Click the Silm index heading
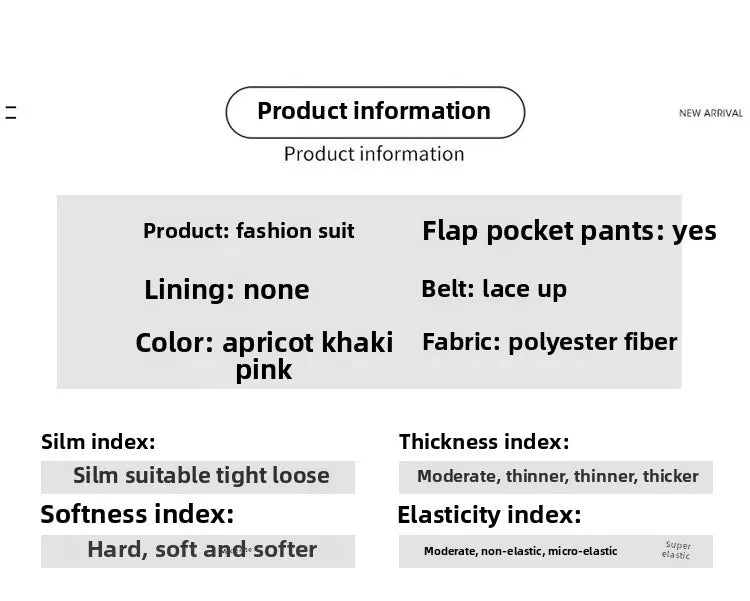750x601 pixels. pyautogui.click(x=98, y=442)
